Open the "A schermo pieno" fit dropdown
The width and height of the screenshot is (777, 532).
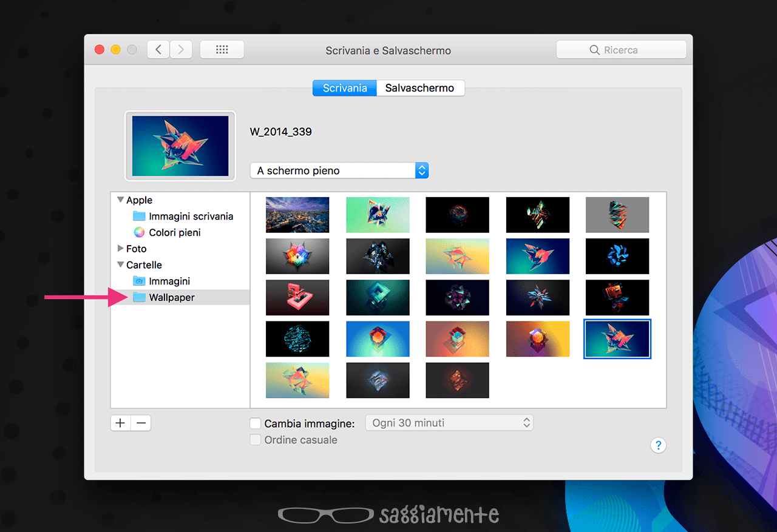(x=339, y=170)
